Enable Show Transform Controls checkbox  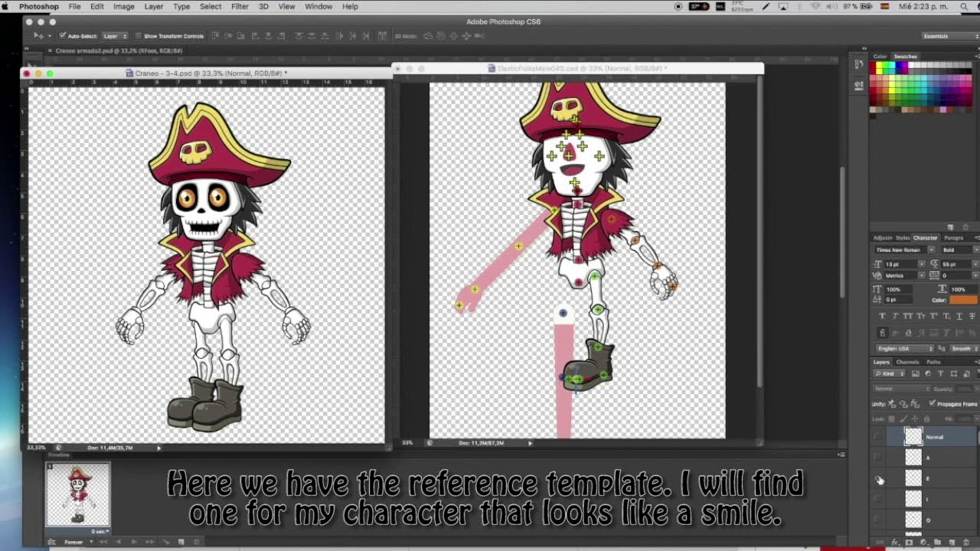tap(138, 36)
